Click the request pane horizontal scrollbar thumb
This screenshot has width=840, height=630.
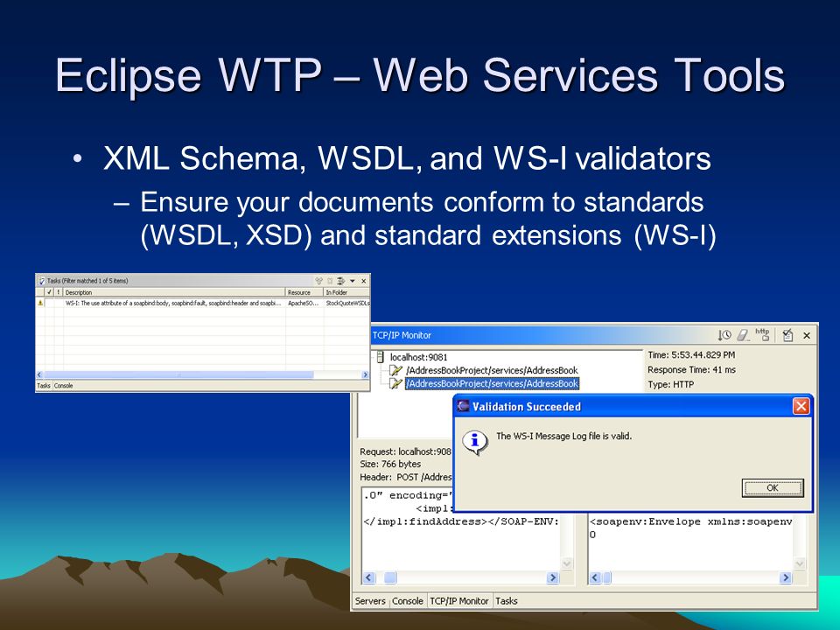click(390, 577)
